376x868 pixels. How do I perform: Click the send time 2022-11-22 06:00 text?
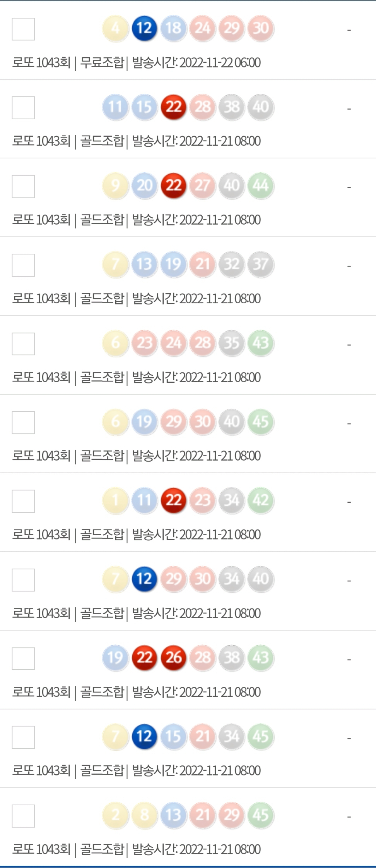220,62
